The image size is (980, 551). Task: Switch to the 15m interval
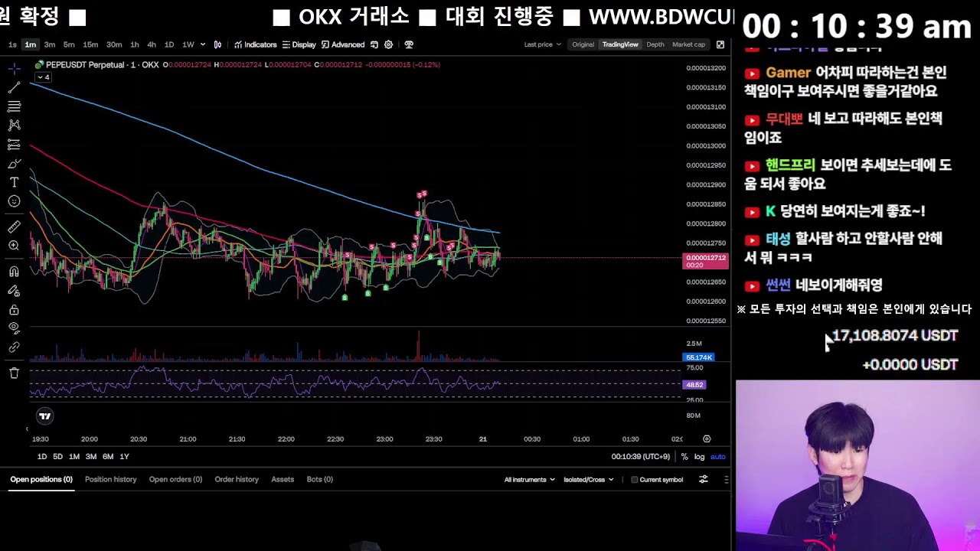(90, 44)
